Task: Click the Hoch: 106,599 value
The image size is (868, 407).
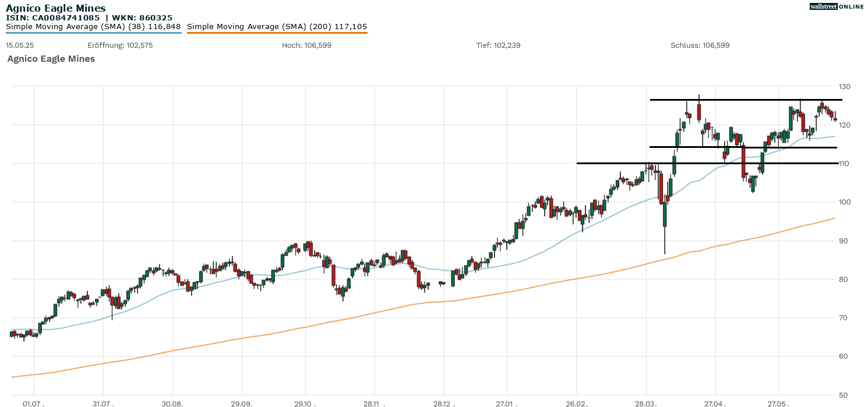Action: (306, 45)
